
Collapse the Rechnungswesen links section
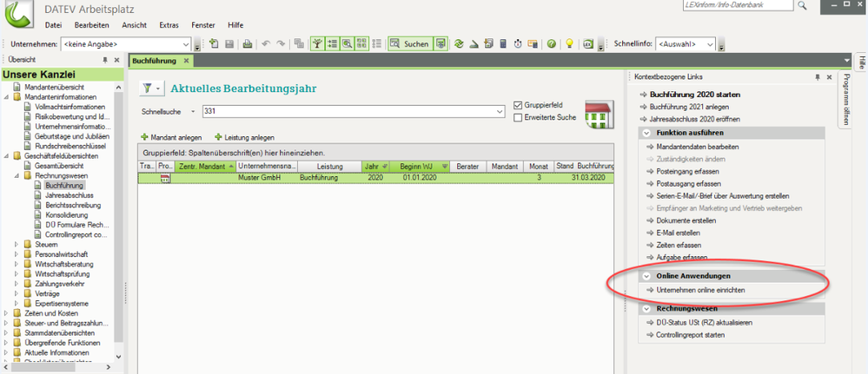646,309
